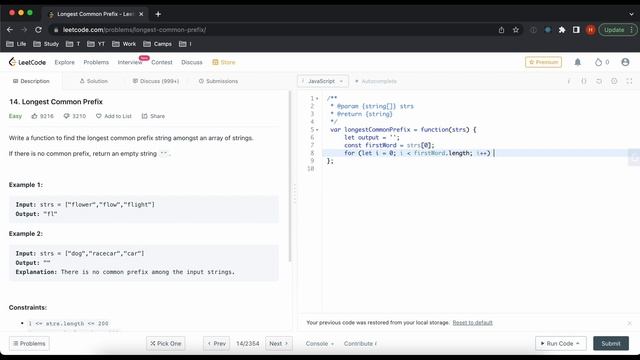Click Pick One random problem
The width and height of the screenshot is (640, 360).
pyautogui.click(x=166, y=344)
